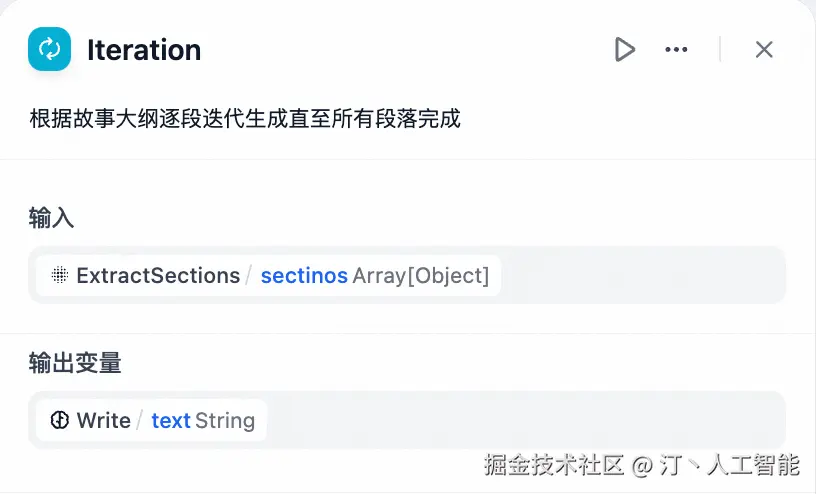The height and width of the screenshot is (494, 816).
Task: Select the Iteration title text
Action: pyautogui.click(x=144, y=49)
